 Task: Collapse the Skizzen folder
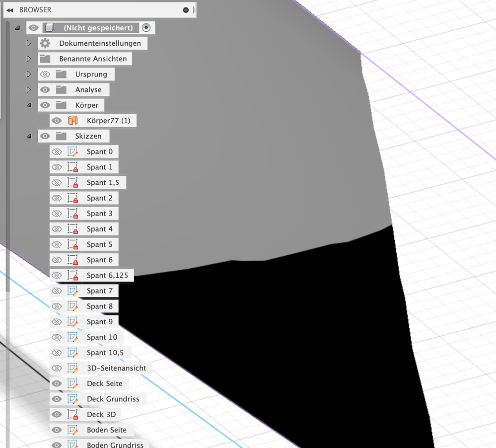29,136
